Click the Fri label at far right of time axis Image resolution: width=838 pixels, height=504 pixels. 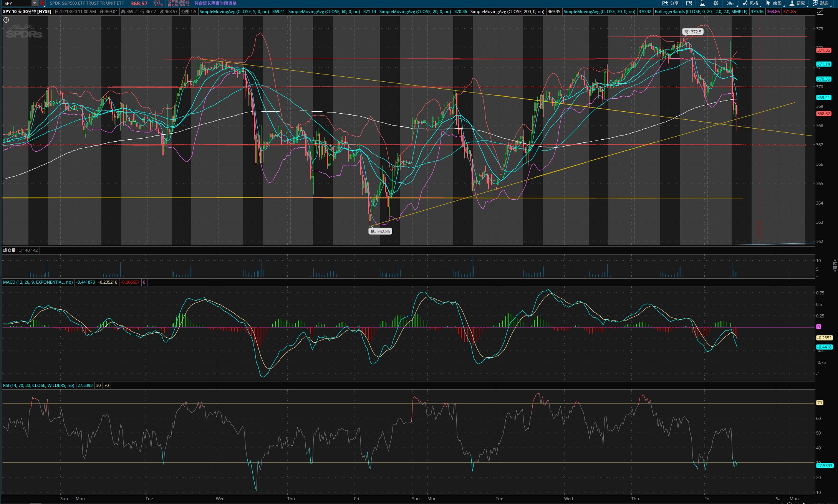(x=707, y=499)
